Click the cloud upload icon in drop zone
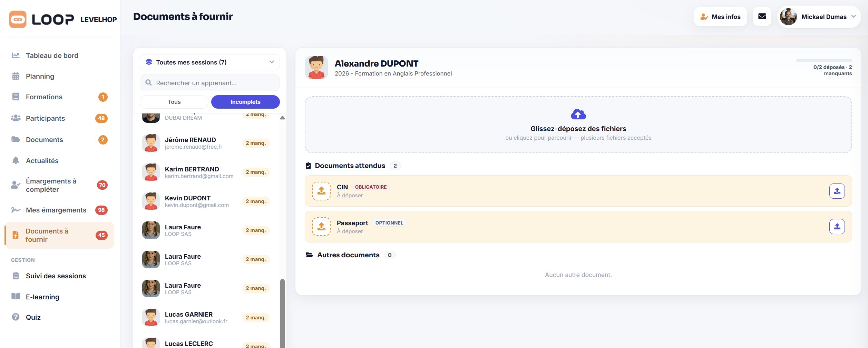Screen dimensions: 868x348 point(578,114)
